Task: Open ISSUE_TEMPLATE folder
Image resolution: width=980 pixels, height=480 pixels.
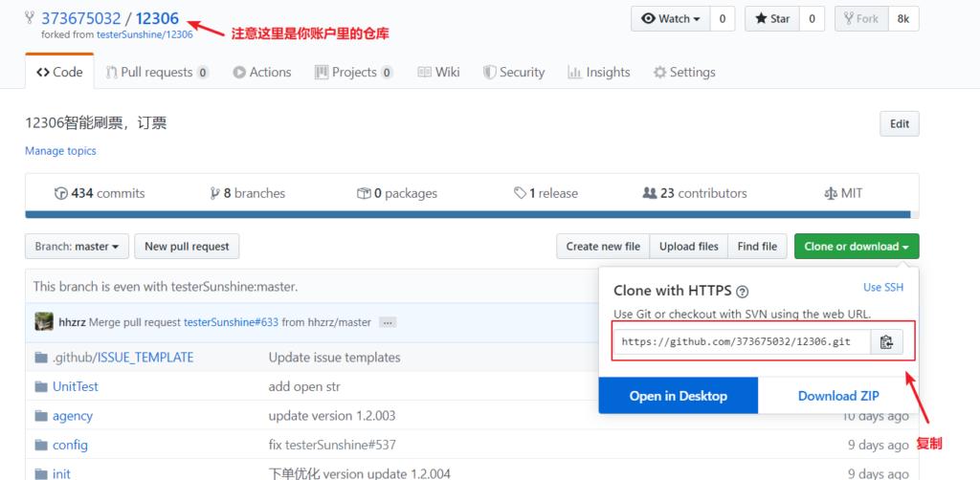Action: 145,358
